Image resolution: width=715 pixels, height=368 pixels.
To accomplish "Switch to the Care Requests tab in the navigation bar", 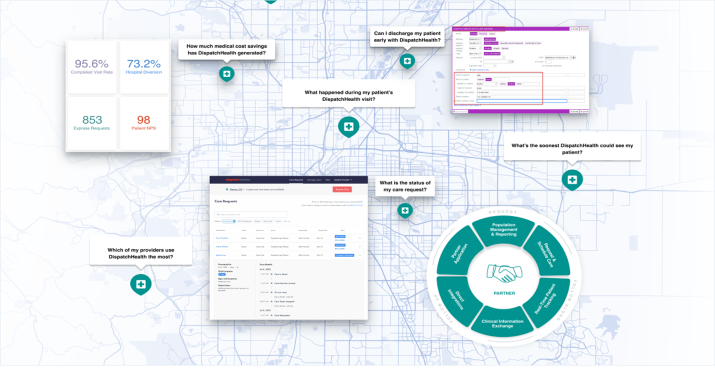I will [296, 180].
